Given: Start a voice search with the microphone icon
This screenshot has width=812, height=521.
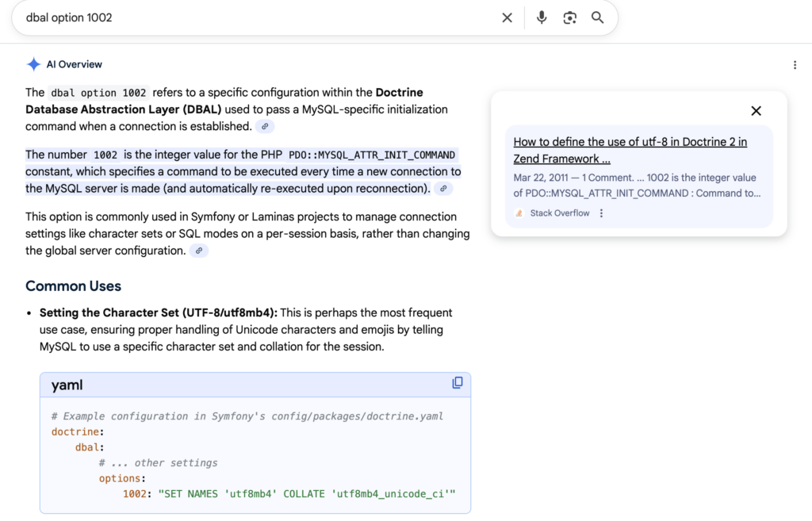Looking at the screenshot, I should (541, 17).
